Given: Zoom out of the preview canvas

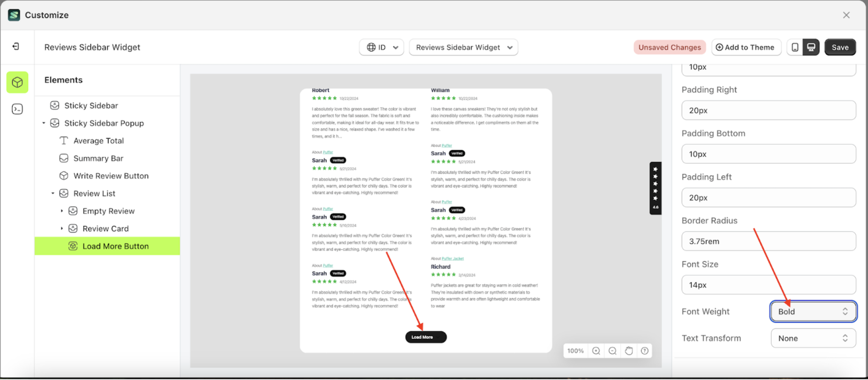Looking at the screenshot, I should point(612,351).
